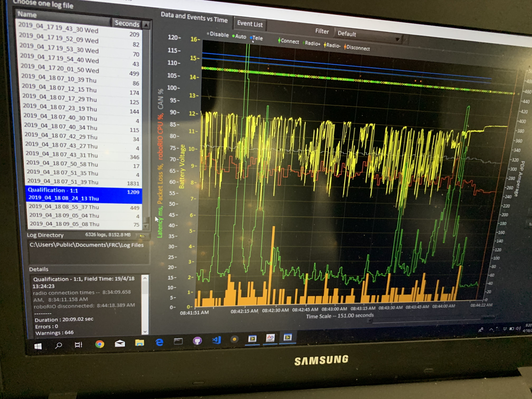
Task: Click the time scale horizontal scrollbar
Action: click(x=431, y=319)
